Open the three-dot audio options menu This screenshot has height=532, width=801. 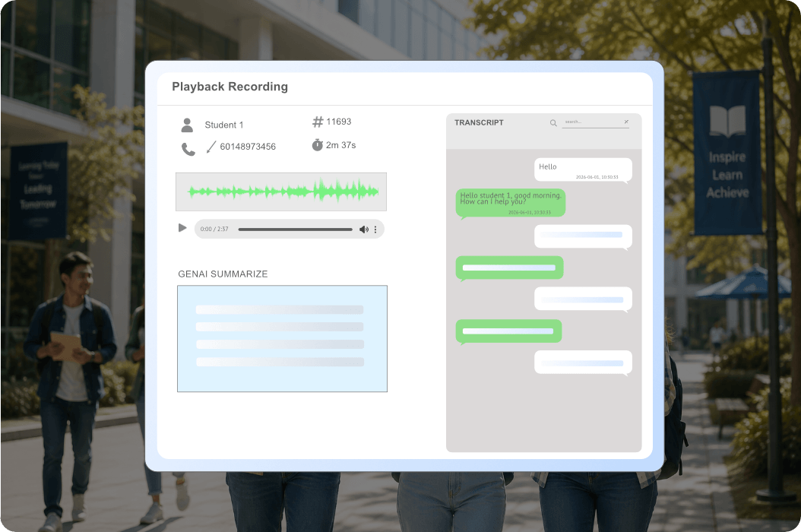[x=375, y=230]
